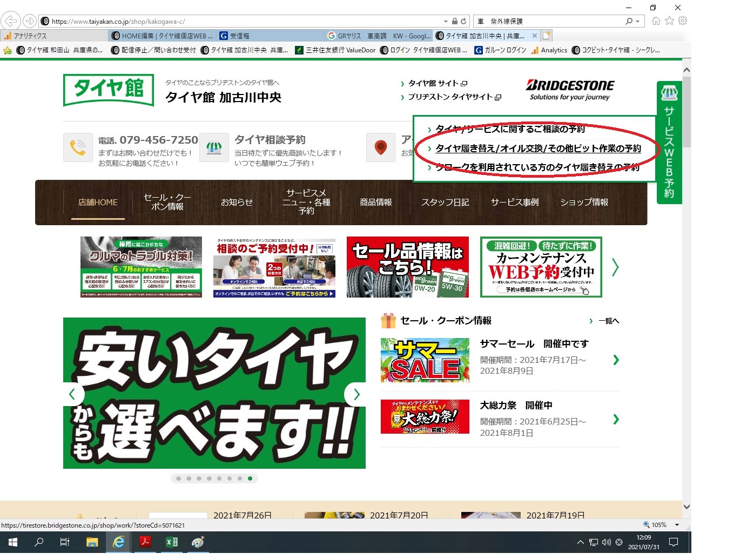
Task: Click the page vertical scrollbar thumb
Action: 687,112
